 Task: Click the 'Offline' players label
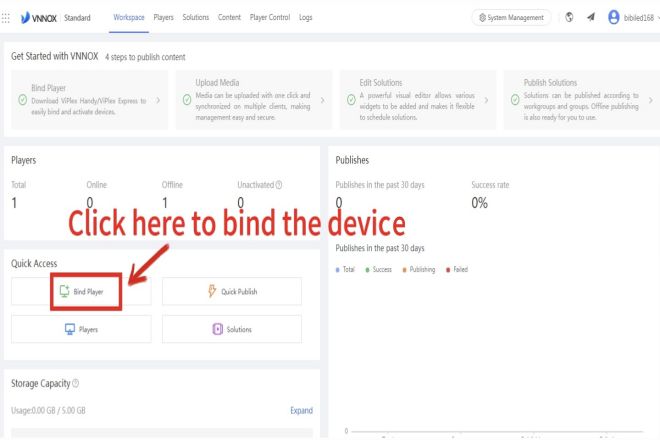coord(172,185)
